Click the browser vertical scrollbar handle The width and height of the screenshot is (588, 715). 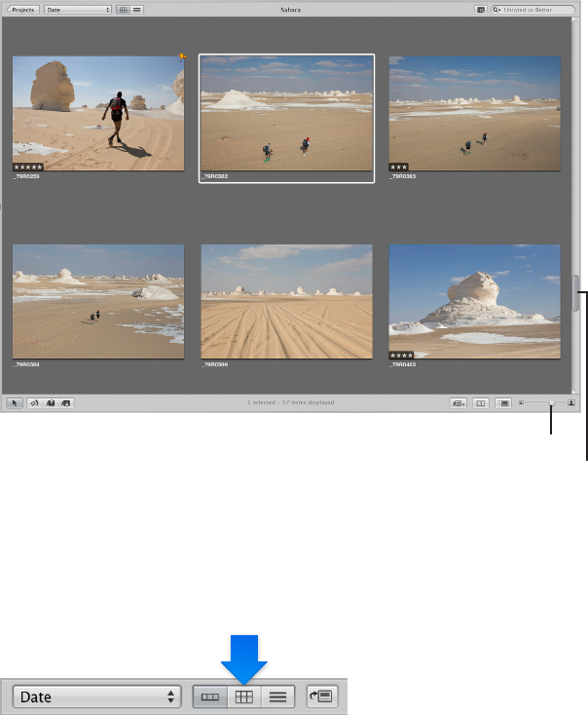coord(575,293)
